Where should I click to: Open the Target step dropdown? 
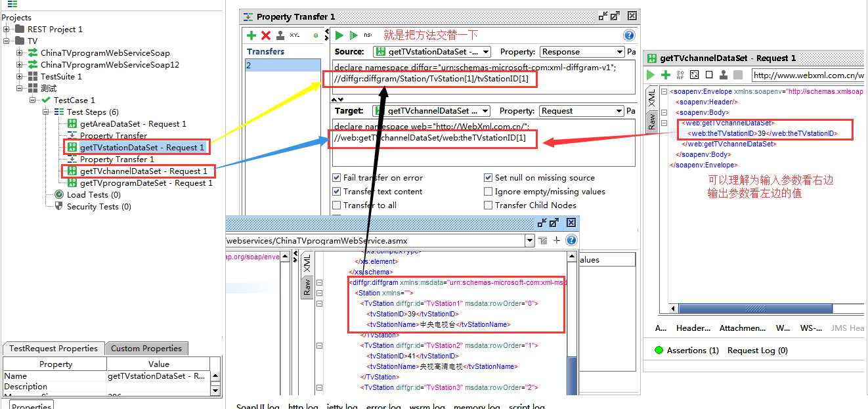(431, 111)
